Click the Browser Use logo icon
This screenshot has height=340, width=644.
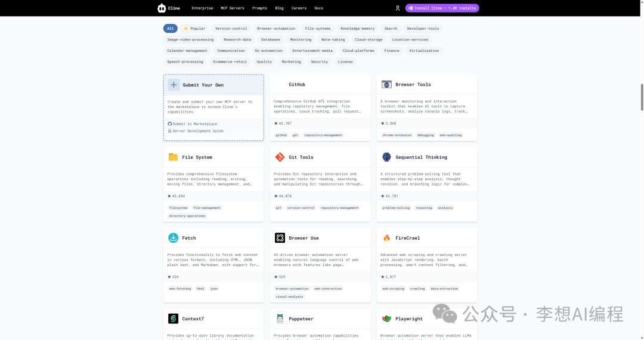280,238
